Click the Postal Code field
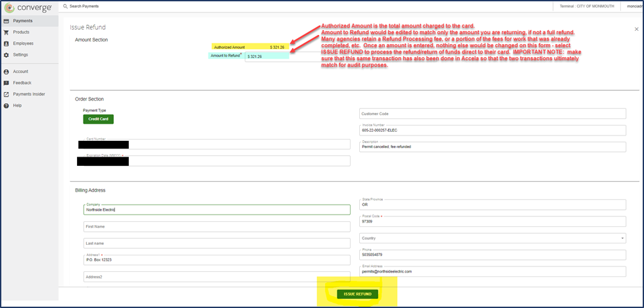Image resolution: width=644 pixels, height=308 pixels. (492, 222)
